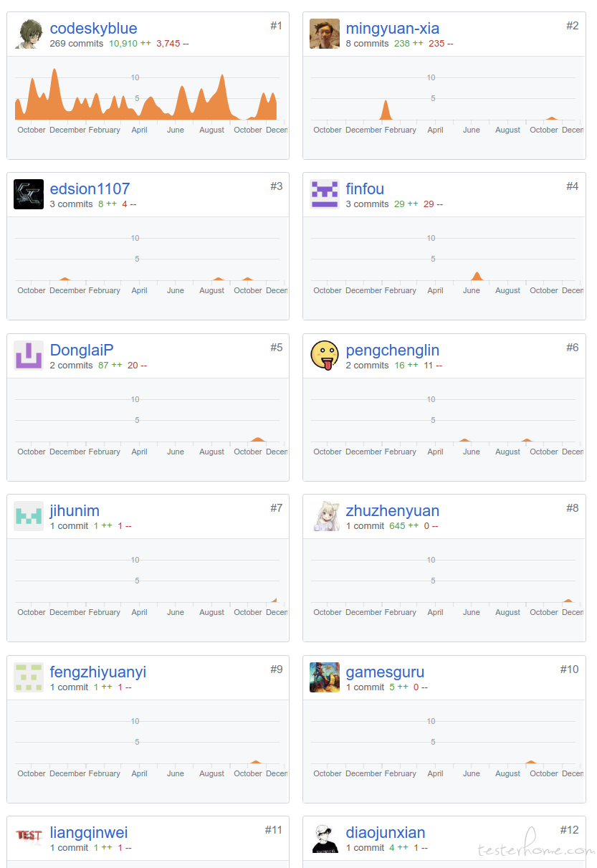
Task: Open DonglaiP's purple identicon avatar
Action: coord(29,356)
